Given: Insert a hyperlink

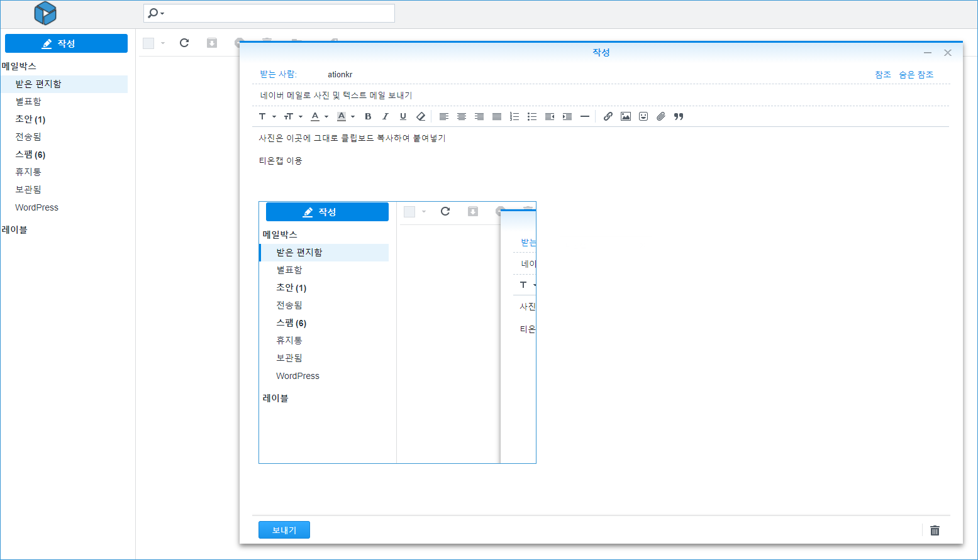Looking at the screenshot, I should coord(608,116).
